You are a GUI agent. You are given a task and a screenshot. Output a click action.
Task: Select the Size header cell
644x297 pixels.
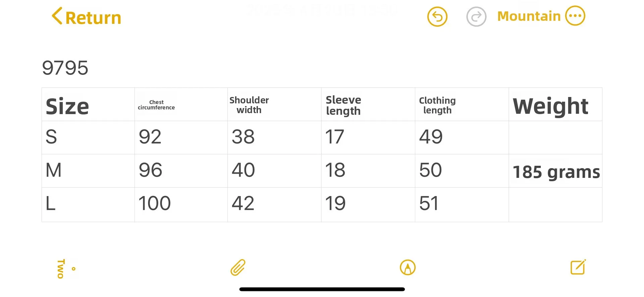[x=88, y=104]
